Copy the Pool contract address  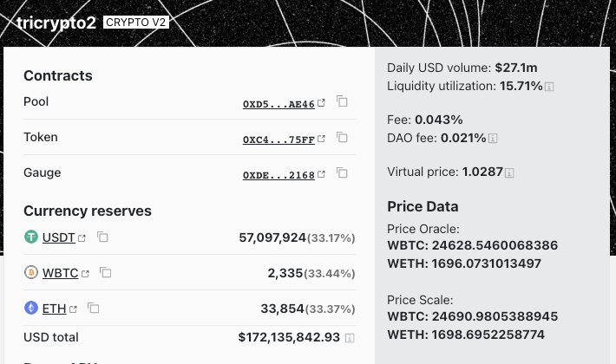343,102
